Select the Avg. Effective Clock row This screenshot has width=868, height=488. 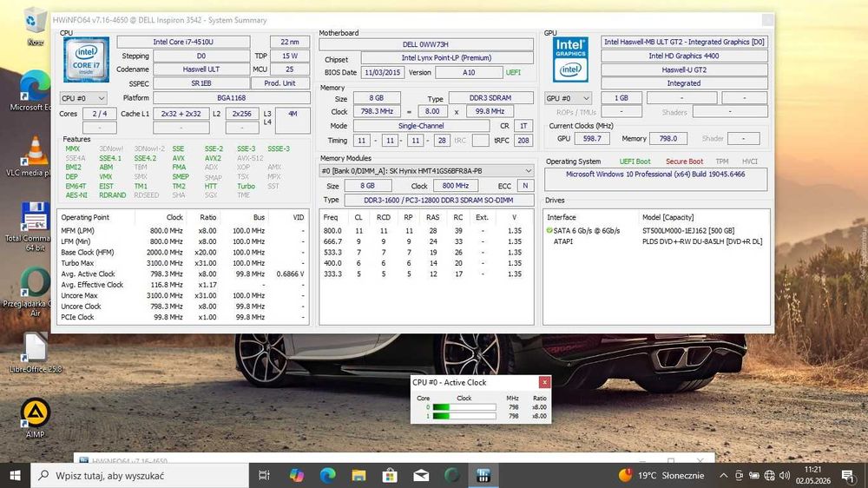point(182,285)
